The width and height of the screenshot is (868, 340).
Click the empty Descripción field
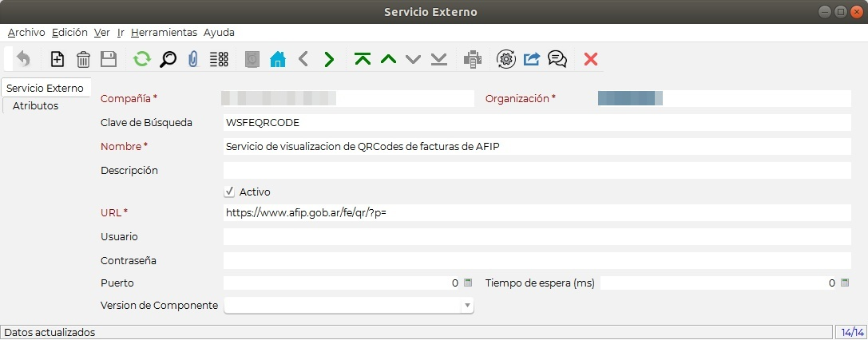click(x=537, y=170)
